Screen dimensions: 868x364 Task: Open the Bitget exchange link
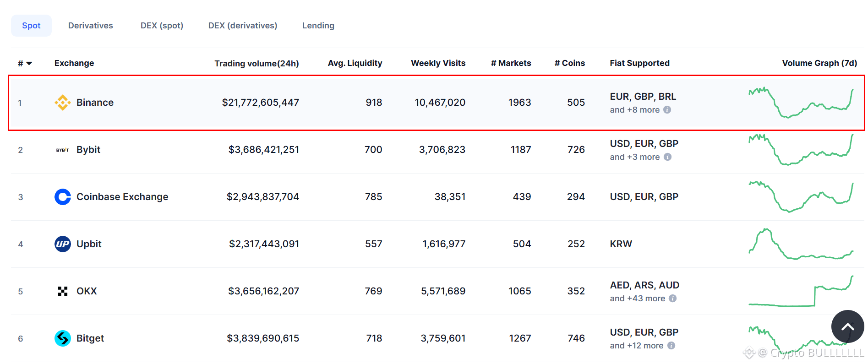click(90, 338)
